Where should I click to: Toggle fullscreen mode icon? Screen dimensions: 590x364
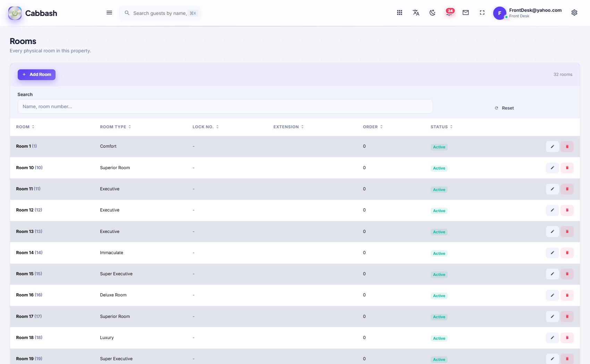pyautogui.click(x=482, y=13)
